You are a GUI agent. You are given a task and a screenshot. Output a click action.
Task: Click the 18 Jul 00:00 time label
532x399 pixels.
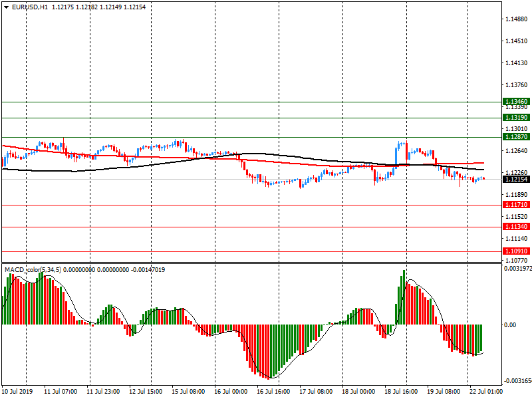pos(358,391)
